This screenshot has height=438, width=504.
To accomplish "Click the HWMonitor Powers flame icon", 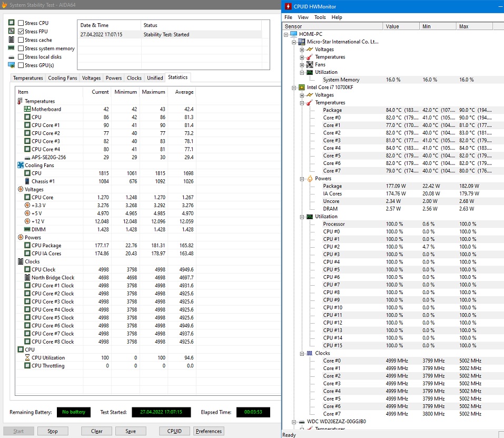I will (x=310, y=179).
